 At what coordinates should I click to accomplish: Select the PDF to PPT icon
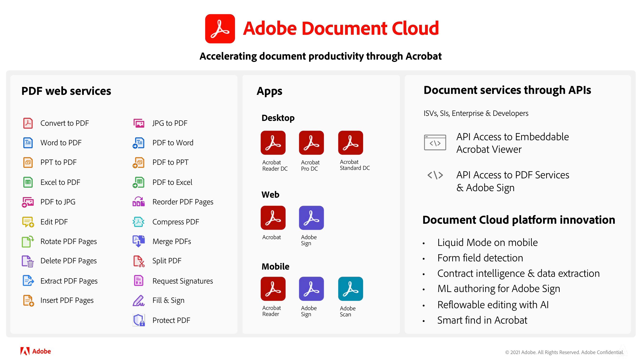[139, 162]
